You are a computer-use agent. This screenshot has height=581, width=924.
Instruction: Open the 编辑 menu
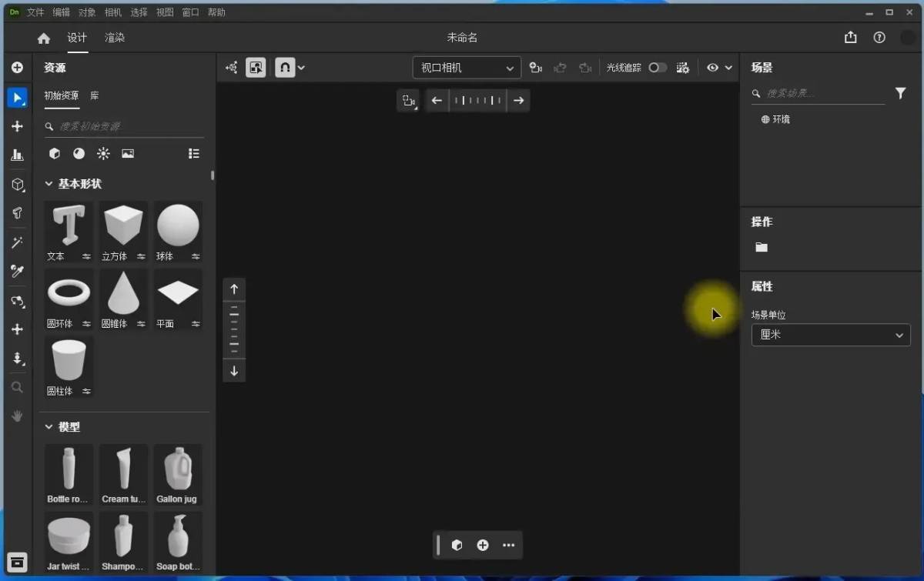(x=61, y=12)
